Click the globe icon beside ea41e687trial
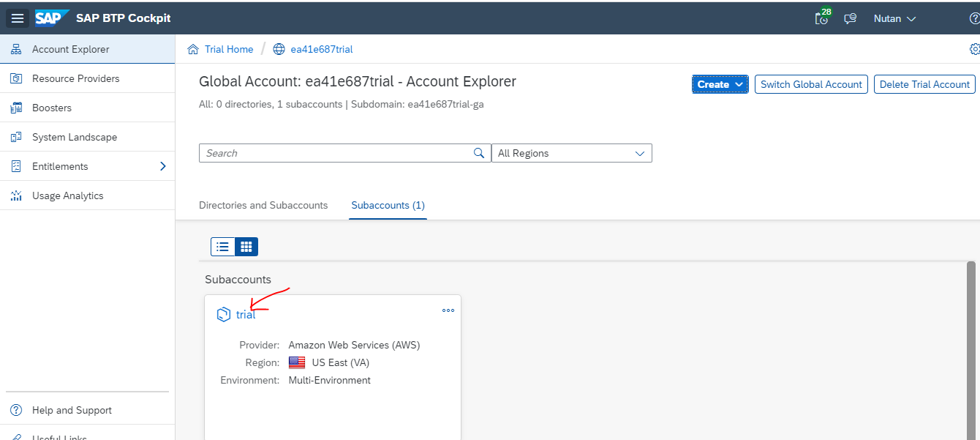 [279, 49]
